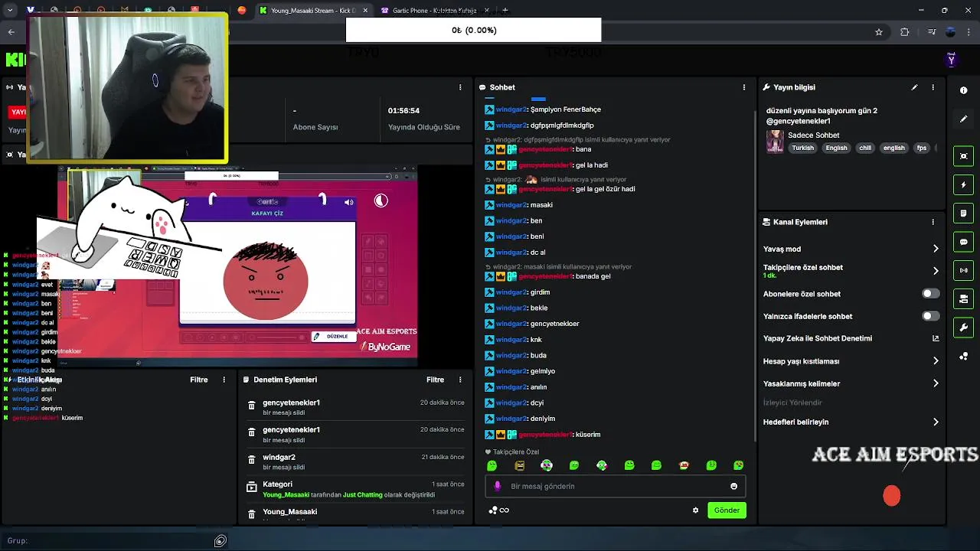
Task: Click the pencil icon in right sidebar
Action: 963,119
